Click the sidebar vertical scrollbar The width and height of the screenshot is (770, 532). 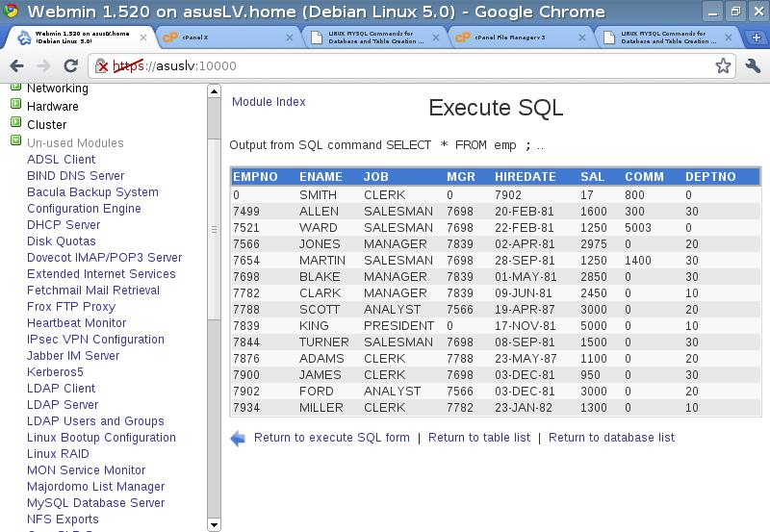tap(215, 231)
